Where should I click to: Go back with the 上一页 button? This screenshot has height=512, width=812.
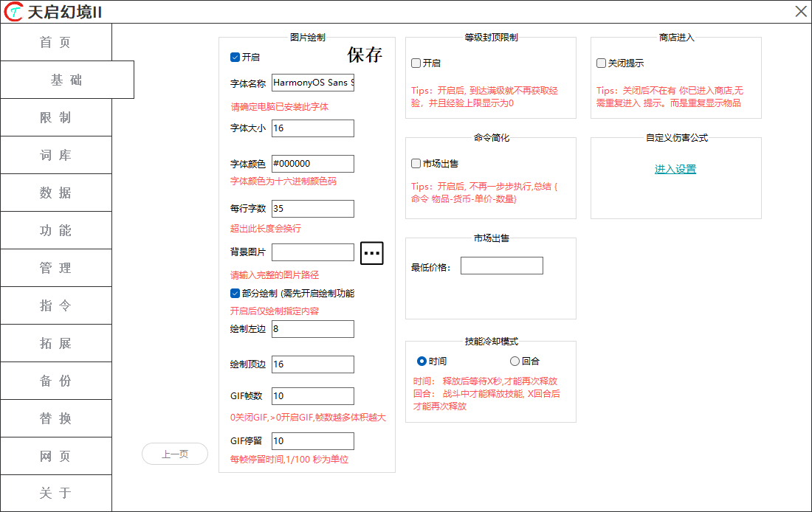(x=175, y=454)
